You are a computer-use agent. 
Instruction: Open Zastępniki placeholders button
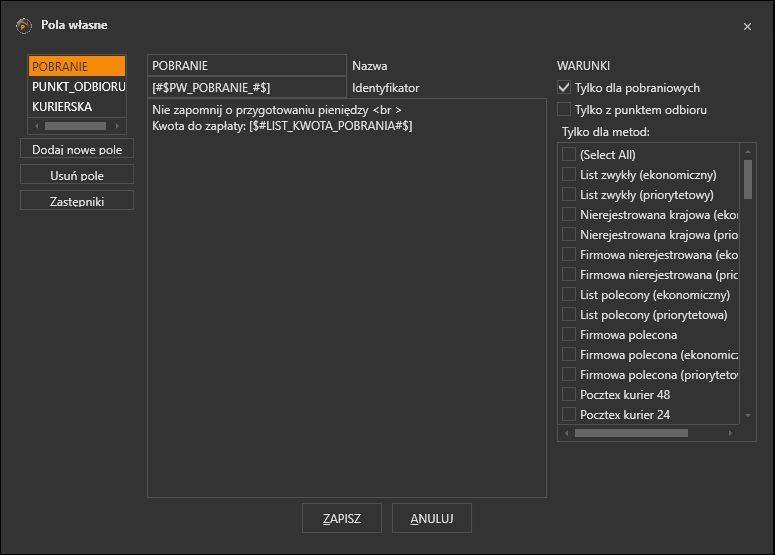tap(77, 201)
